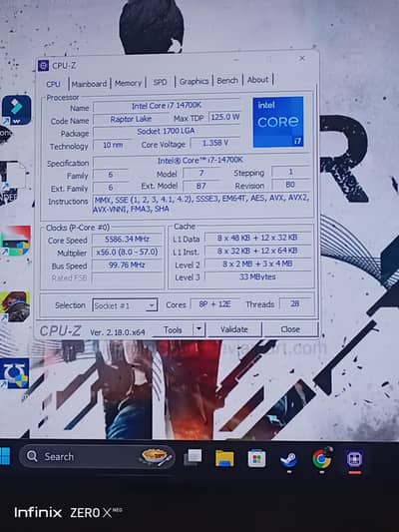Open the Graphics tab

click(194, 82)
